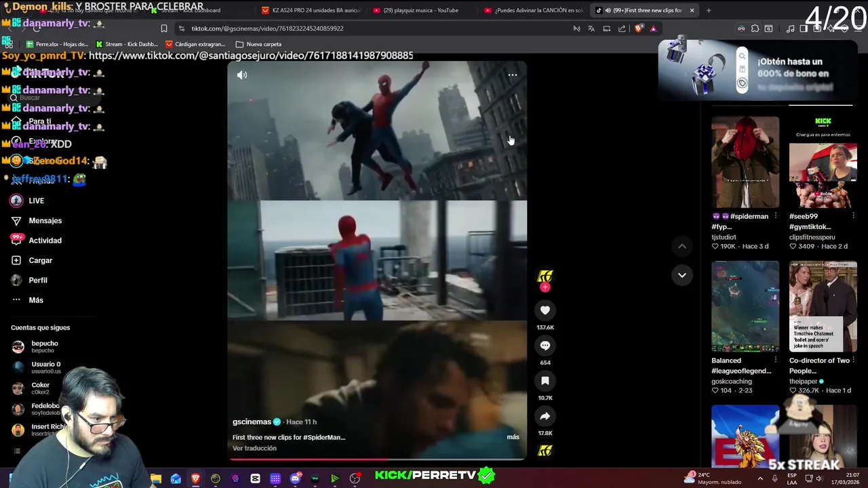This screenshot has width=868, height=488.
Task: Open options for the Co-director recommended video
Action: point(853,361)
